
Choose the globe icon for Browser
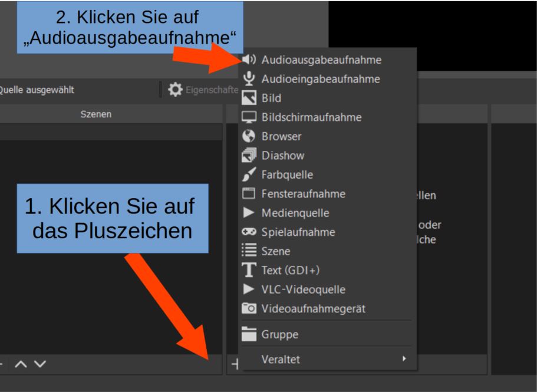249,137
